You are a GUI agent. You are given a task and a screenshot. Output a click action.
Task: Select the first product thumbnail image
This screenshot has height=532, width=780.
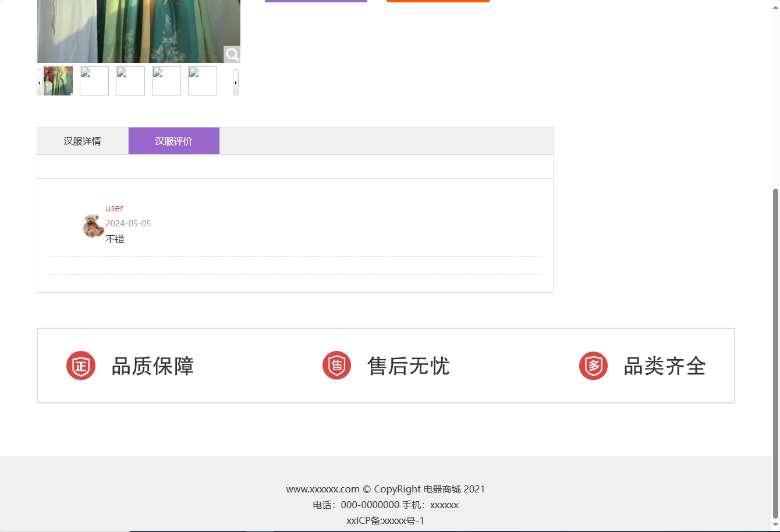click(57, 80)
